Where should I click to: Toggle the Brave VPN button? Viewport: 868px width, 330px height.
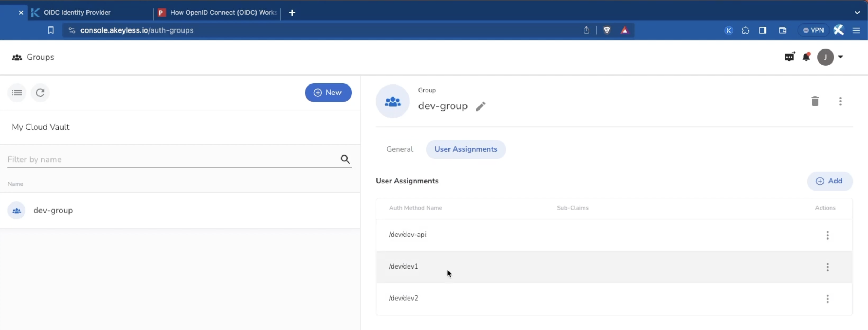pos(813,30)
